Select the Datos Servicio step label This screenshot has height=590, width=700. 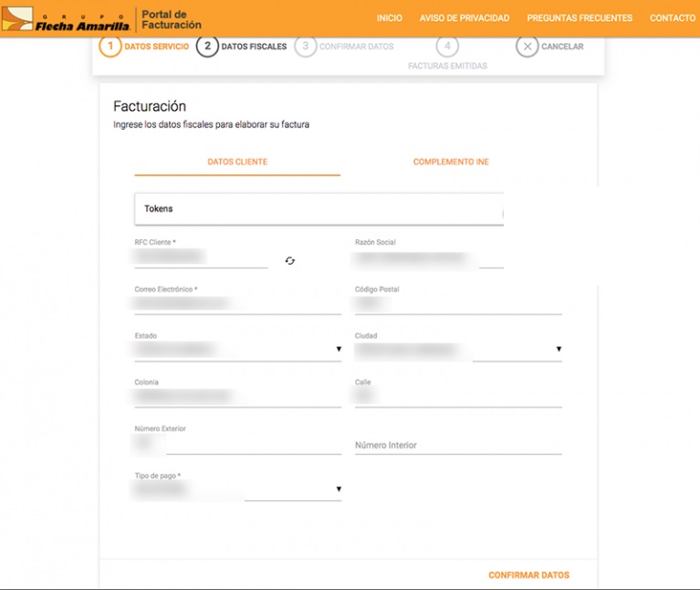[x=156, y=47]
